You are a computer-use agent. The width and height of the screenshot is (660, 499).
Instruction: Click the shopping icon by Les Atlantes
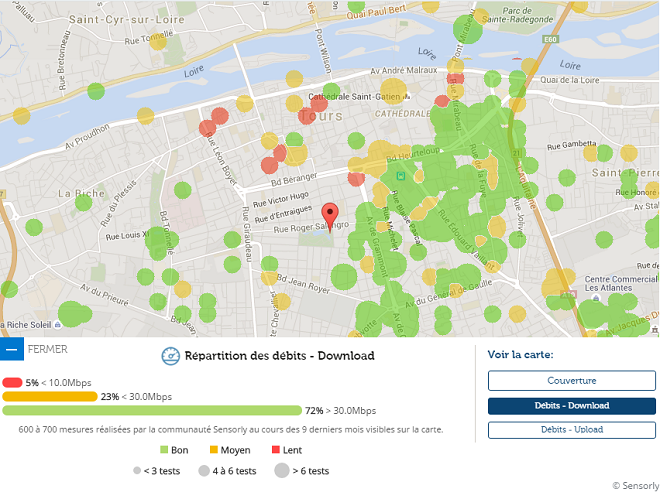pos(596,298)
